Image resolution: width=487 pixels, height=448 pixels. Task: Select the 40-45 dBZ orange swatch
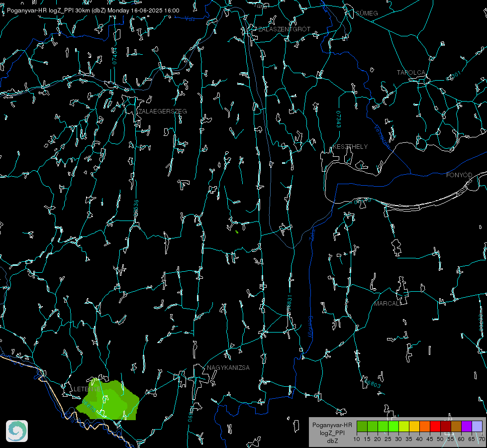point(425,427)
